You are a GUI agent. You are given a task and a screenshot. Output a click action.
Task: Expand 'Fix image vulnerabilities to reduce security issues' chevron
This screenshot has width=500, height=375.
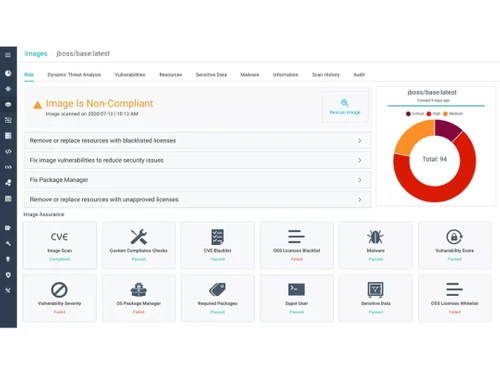[x=360, y=160]
